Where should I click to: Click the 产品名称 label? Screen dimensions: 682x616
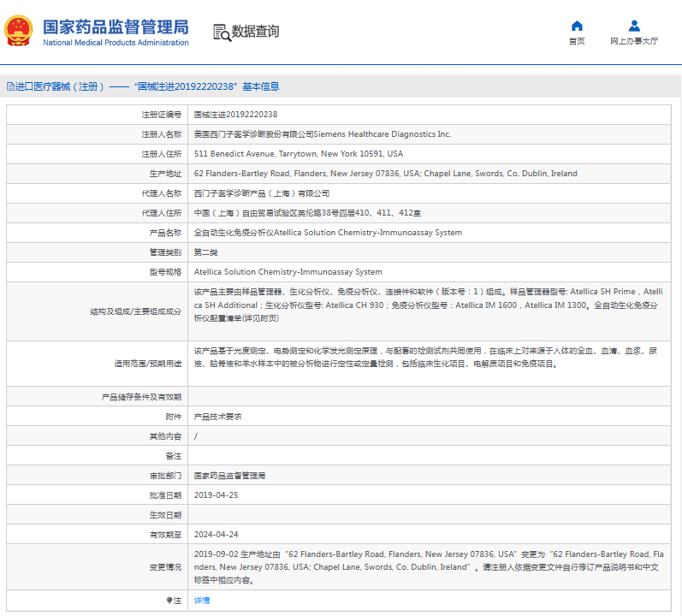click(165, 233)
